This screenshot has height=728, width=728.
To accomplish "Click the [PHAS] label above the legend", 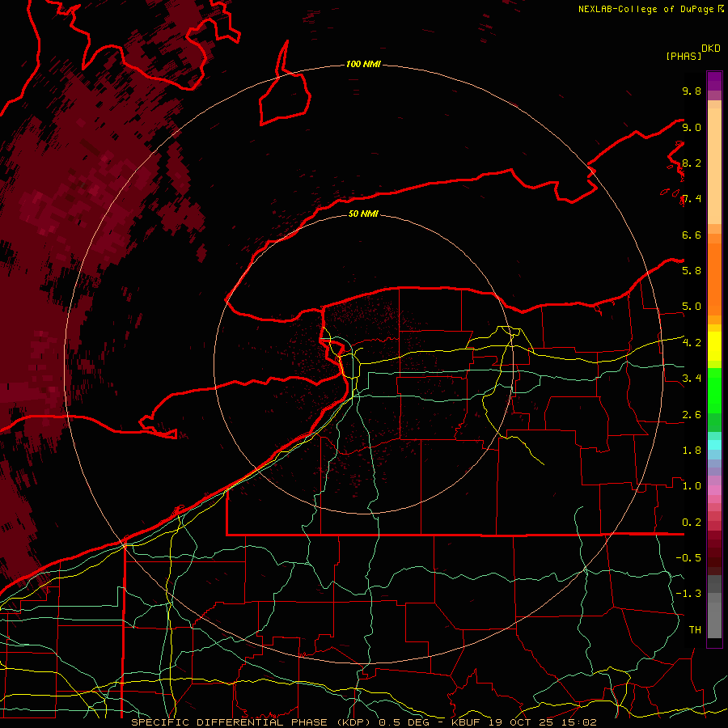I will coord(684,56).
